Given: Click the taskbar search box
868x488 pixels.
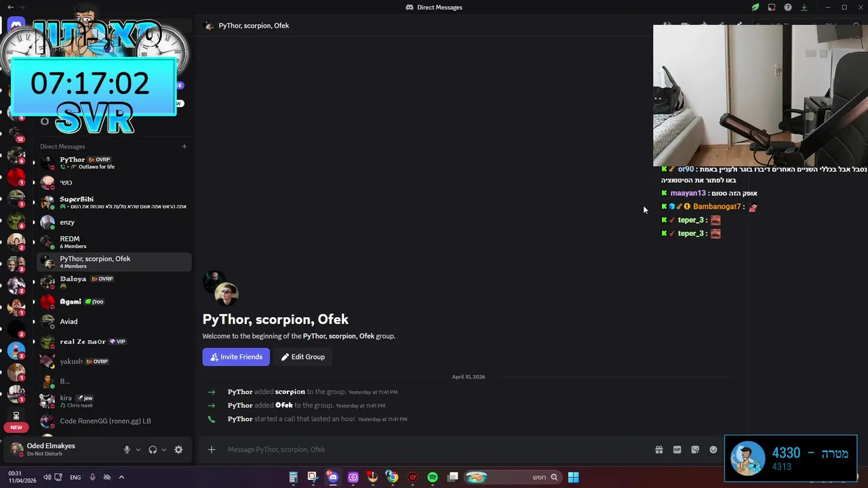Looking at the screenshot, I should click(x=513, y=477).
